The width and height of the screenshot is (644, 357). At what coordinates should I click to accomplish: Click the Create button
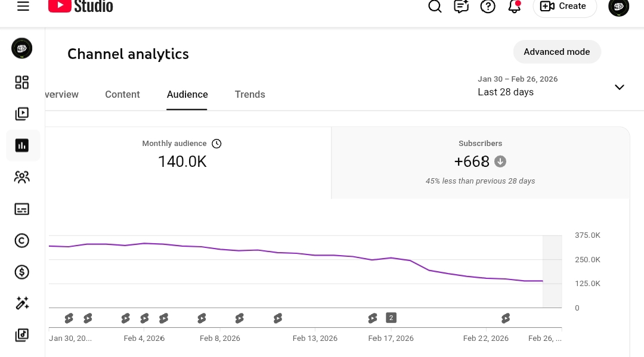(x=564, y=7)
